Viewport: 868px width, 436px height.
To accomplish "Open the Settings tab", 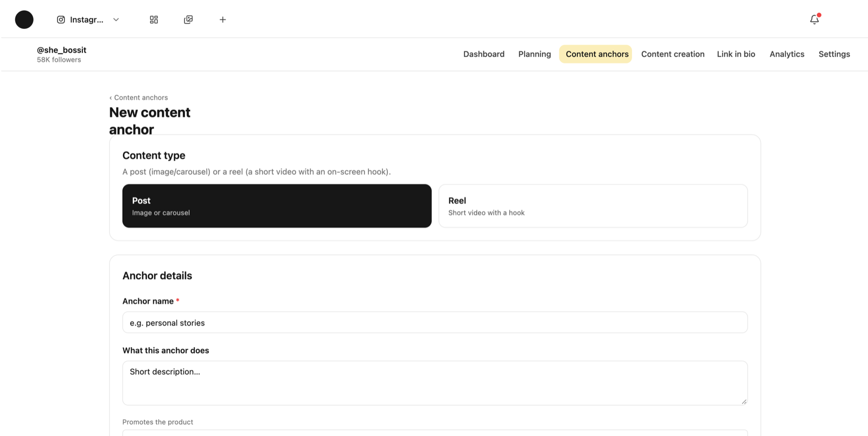I will tap(834, 54).
